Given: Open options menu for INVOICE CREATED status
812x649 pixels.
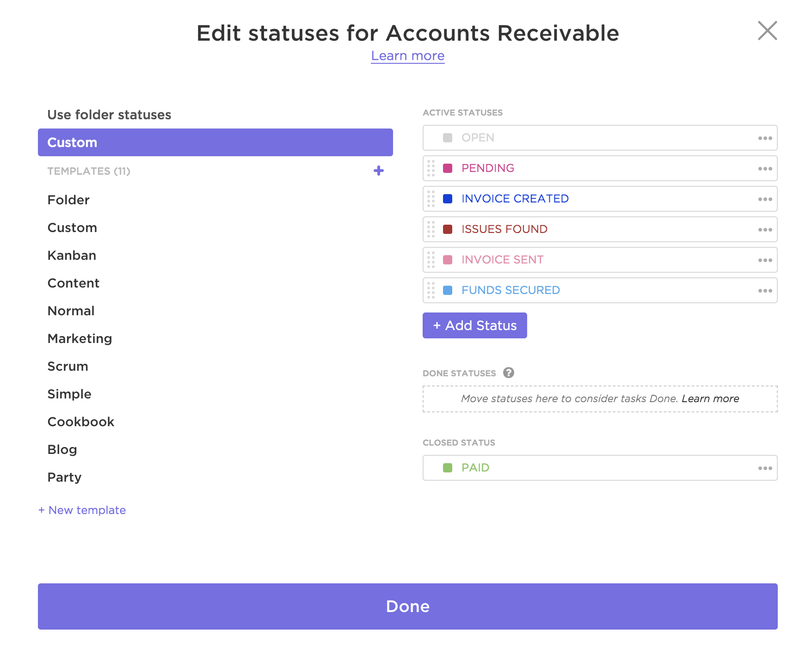Looking at the screenshot, I should coord(765,199).
